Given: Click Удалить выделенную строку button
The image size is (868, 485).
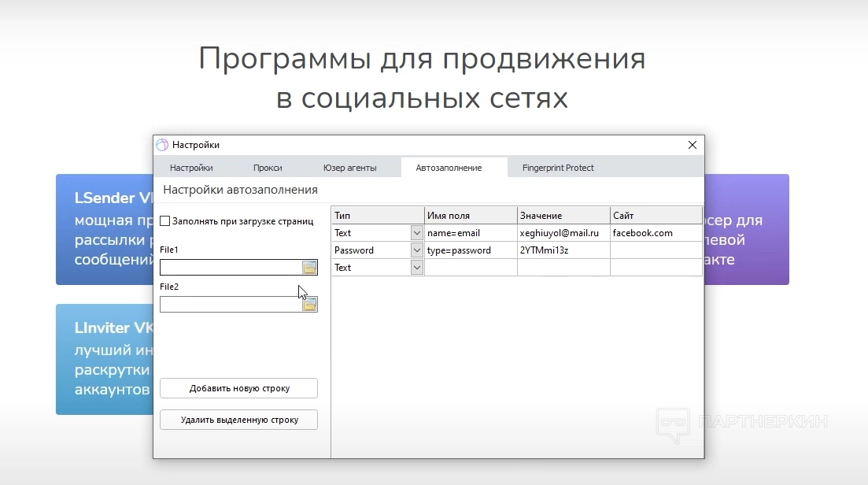Looking at the screenshot, I should coord(239,420).
